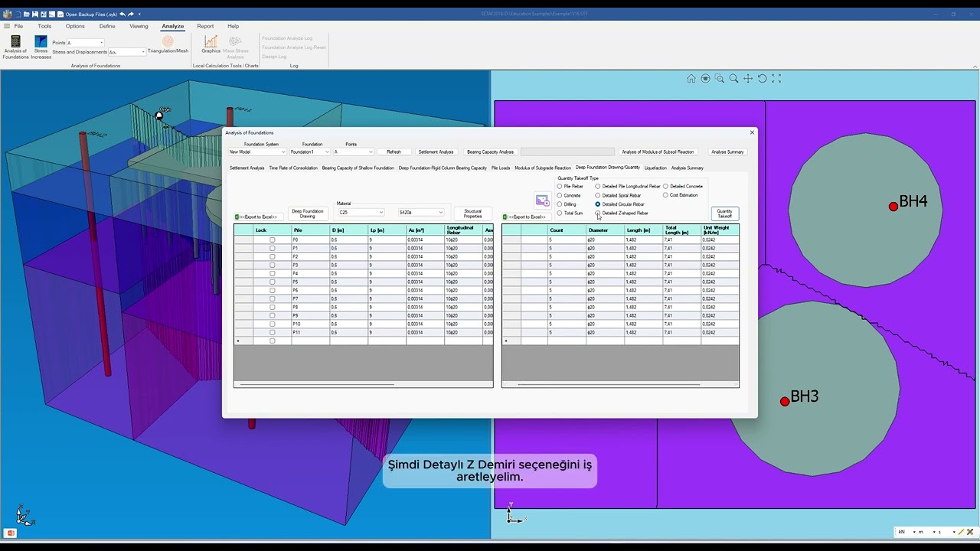The image size is (980, 551).
Task: Open the Tools ribbon tab
Action: click(x=44, y=26)
